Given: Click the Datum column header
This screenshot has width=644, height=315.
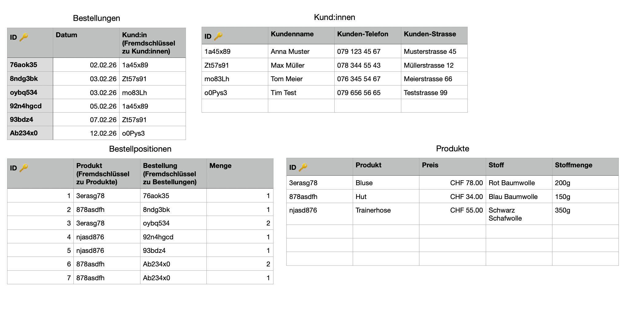Looking at the screenshot, I should pos(66,35).
